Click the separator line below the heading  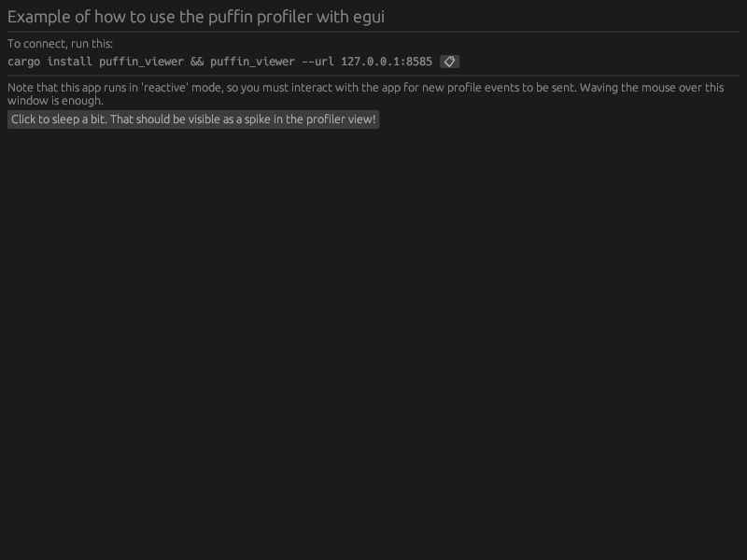click(x=373, y=32)
